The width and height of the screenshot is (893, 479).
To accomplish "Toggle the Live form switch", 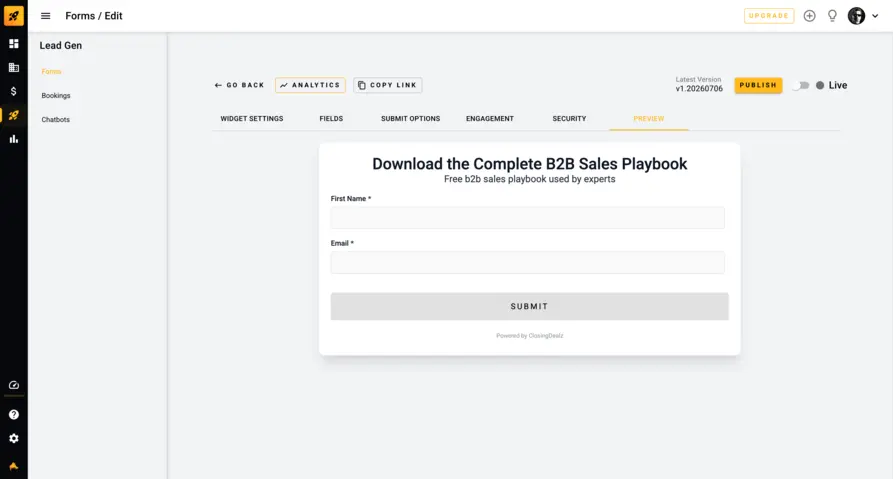I will tap(801, 85).
